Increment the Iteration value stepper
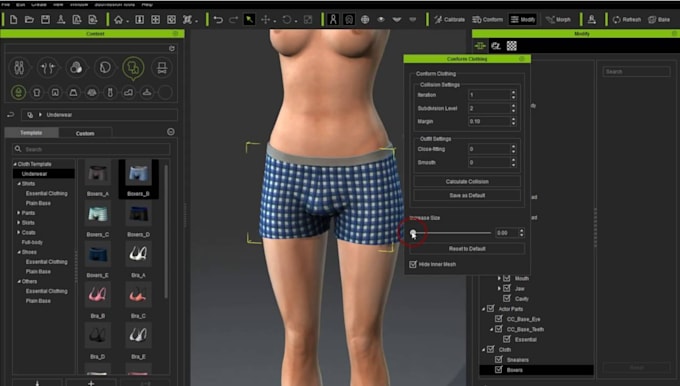 coord(513,92)
